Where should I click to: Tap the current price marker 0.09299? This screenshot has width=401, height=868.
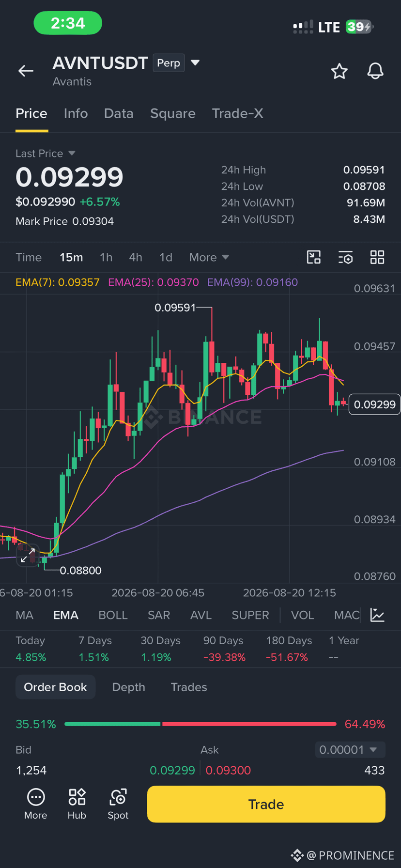click(x=374, y=404)
